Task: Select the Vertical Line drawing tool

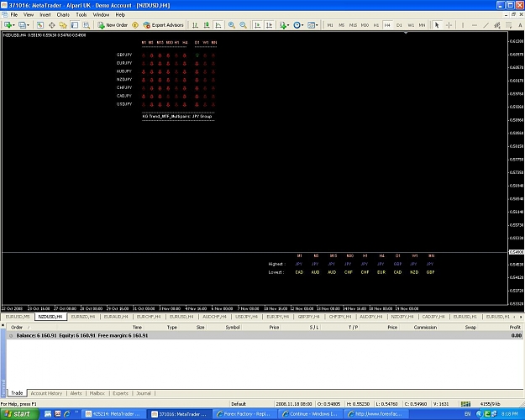Action: click(x=463, y=25)
